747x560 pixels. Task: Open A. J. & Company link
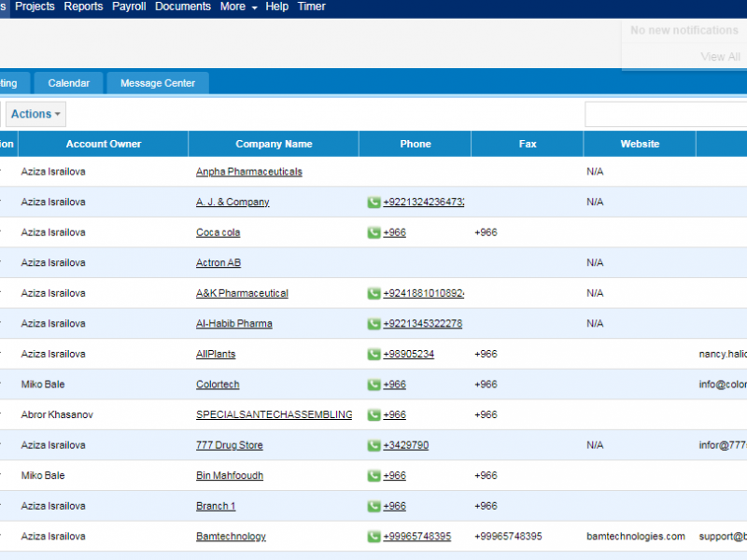(x=233, y=203)
